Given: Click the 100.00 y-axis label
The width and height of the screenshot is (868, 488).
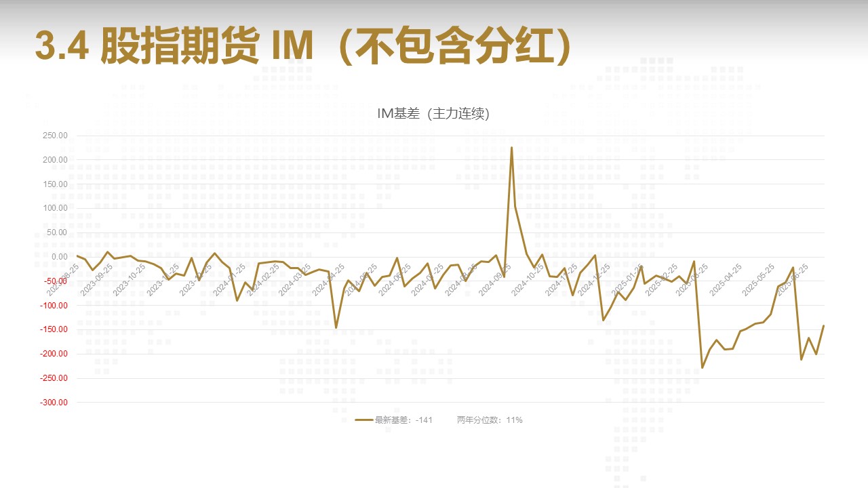Looking at the screenshot, I should [54, 208].
